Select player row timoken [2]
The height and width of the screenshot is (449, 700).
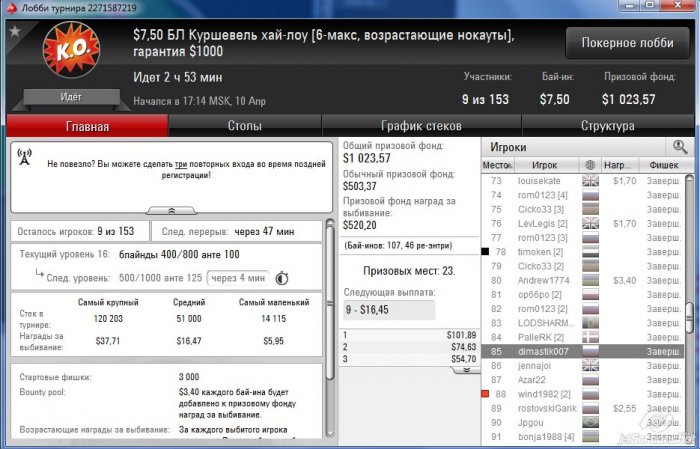(582, 252)
